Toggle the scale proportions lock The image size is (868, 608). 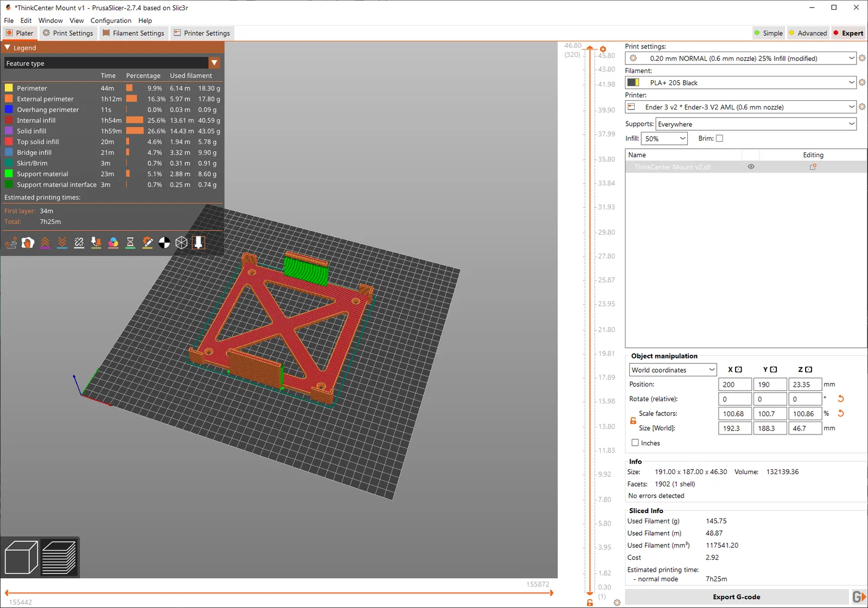tap(633, 421)
